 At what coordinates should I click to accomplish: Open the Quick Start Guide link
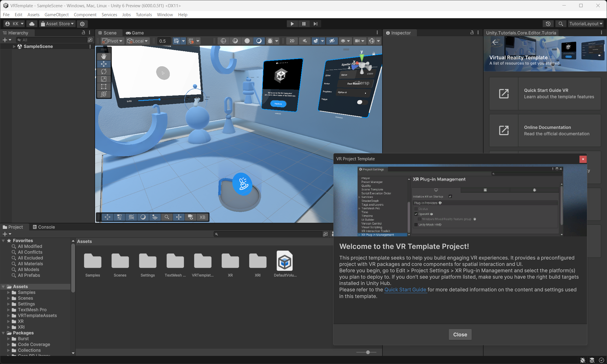(x=405, y=290)
